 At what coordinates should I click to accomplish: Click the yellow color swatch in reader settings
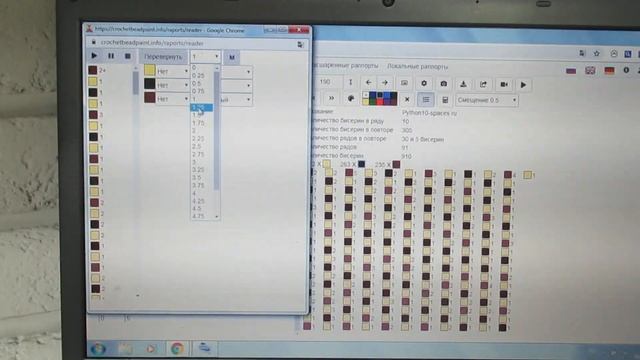point(149,70)
